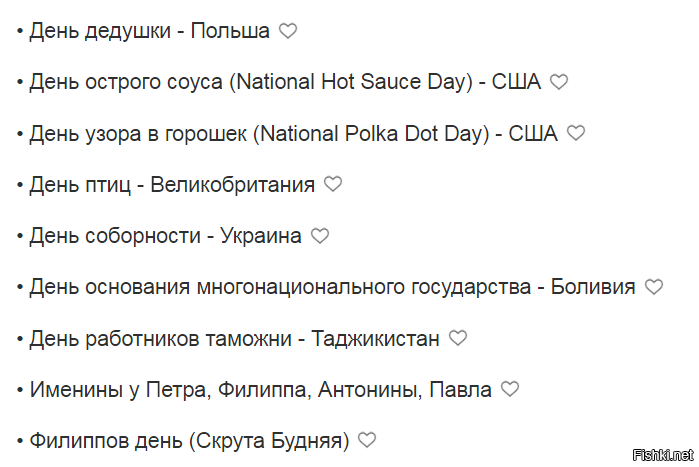
Task: Click the bullet before День дедушки
Action: (x=20, y=31)
